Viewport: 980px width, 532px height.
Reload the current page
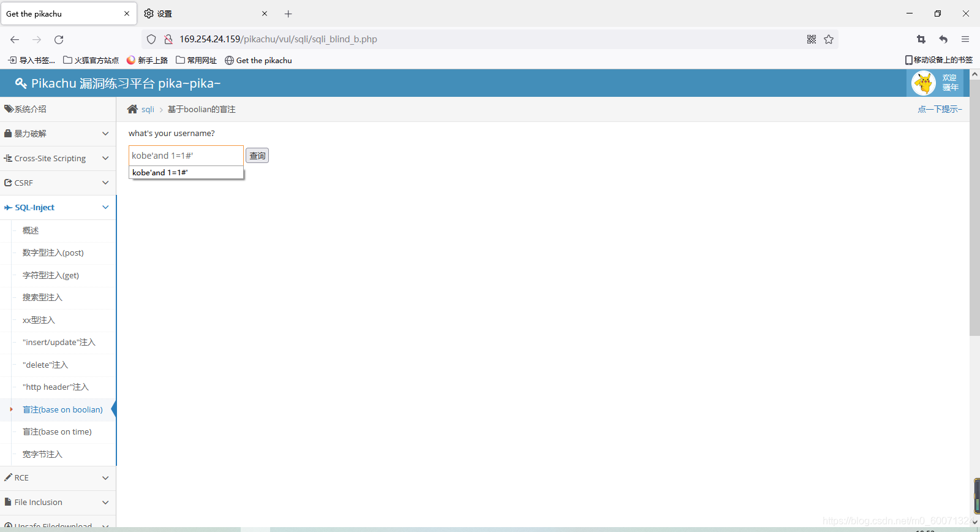pos(59,39)
